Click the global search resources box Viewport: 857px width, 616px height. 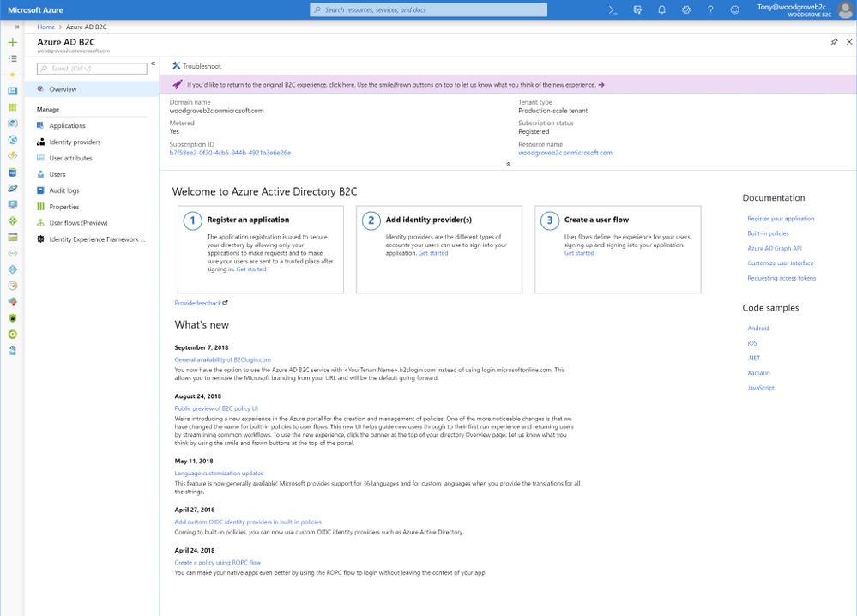429,9
